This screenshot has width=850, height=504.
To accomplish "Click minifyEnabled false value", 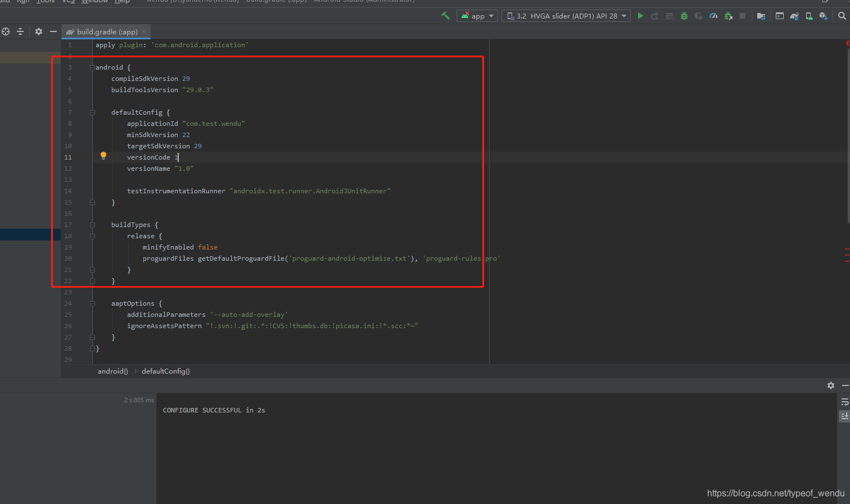I will click(x=207, y=247).
